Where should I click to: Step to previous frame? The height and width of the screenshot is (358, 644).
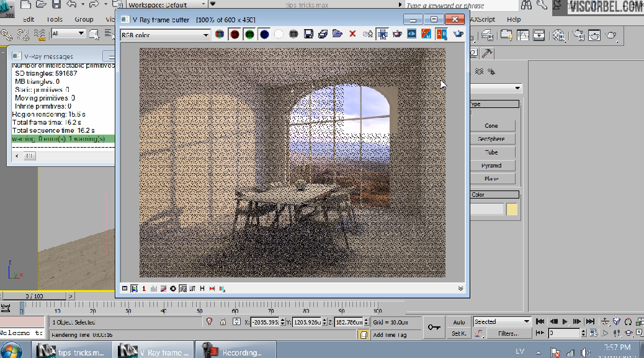(x=553, y=321)
